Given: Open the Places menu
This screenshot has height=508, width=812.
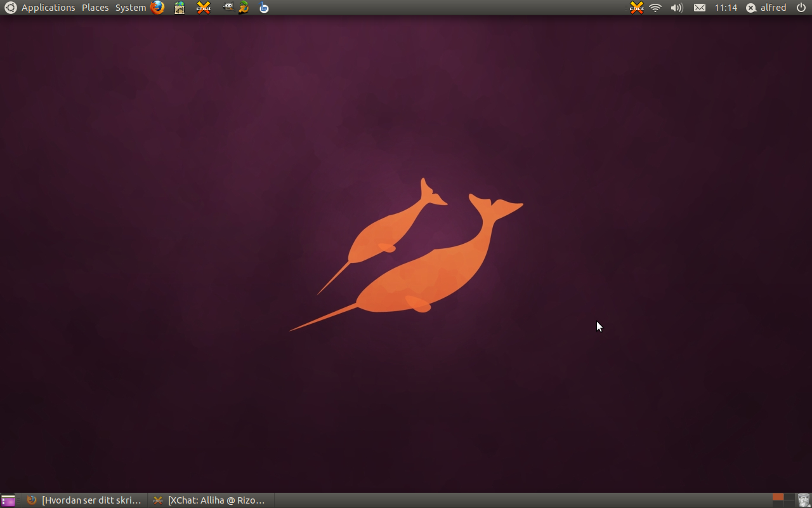Looking at the screenshot, I should tap(95, 8).
